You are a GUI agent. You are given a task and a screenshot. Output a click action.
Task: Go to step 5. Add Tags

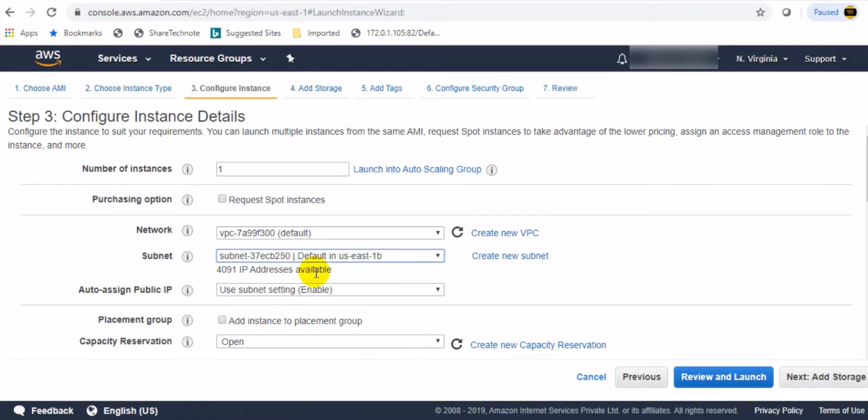click(x=382, y=88)
